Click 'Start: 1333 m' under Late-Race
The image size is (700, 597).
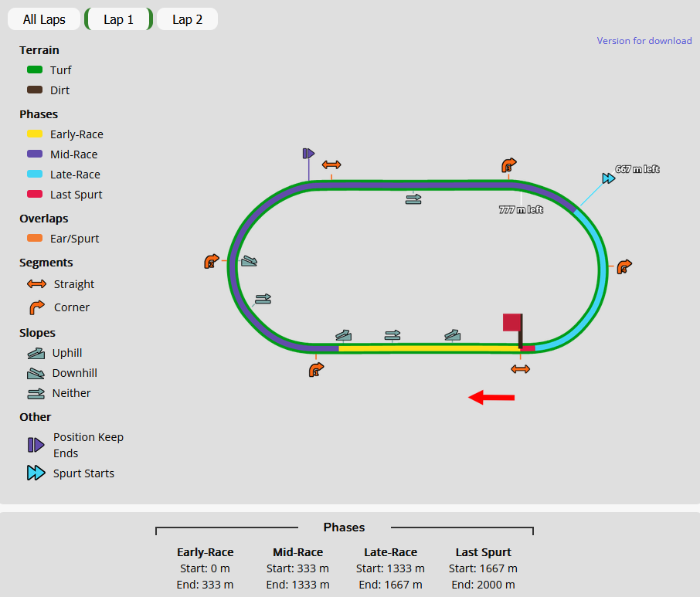click(x=391, y=568)
